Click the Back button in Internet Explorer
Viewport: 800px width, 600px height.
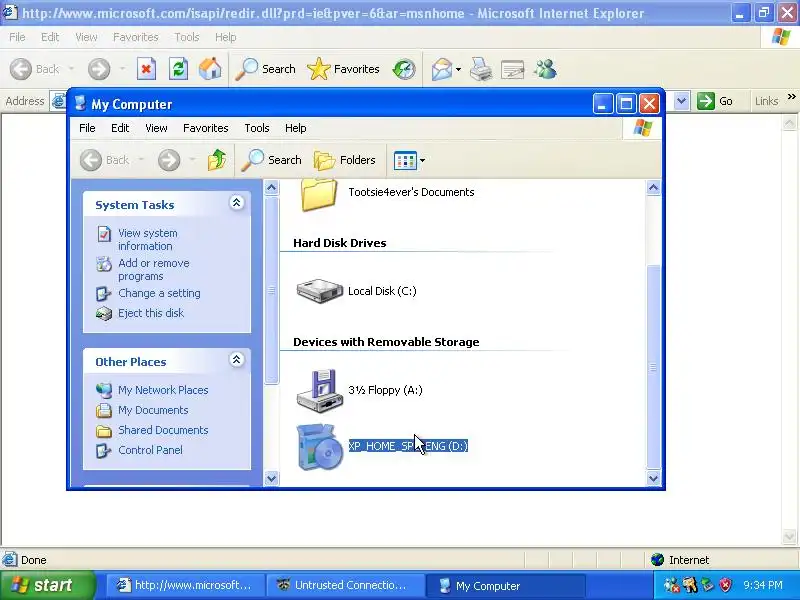click(x=35, y=69)
